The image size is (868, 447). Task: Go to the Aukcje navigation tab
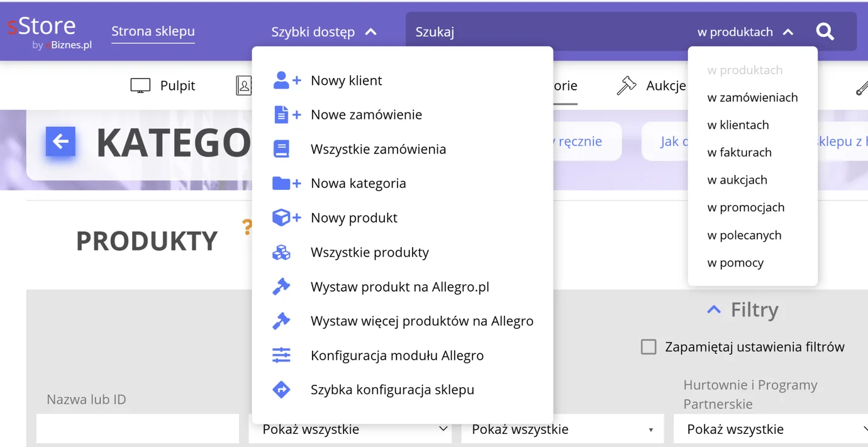coord(652,86)
